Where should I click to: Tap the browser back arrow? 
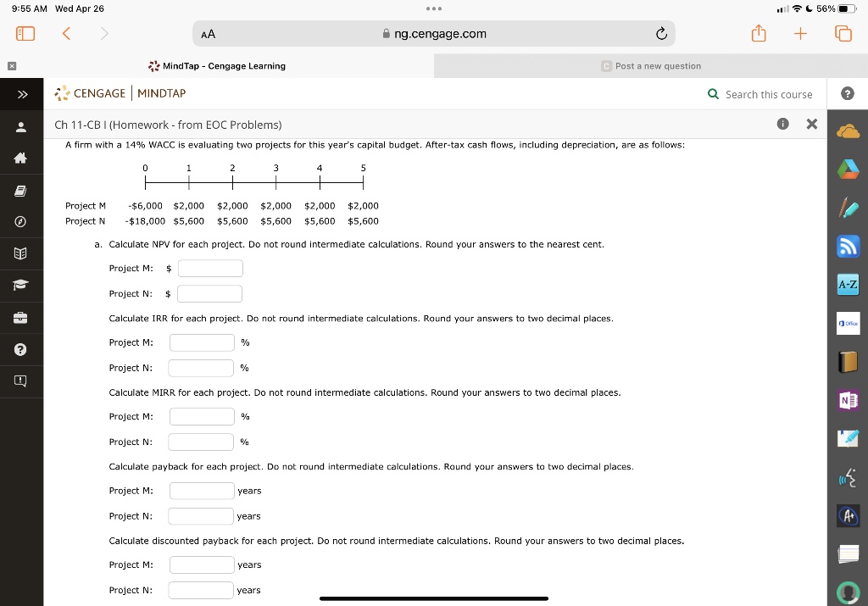pyautogui.click(x=66, y=34)
